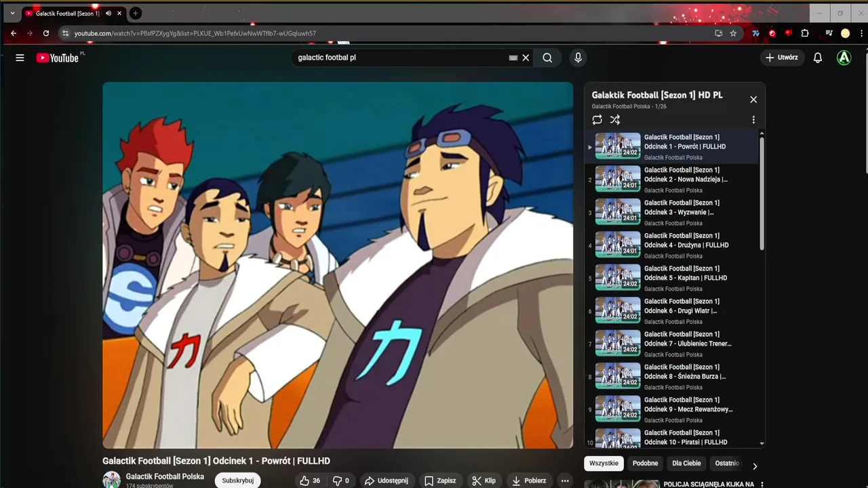
Task: View site information icon beside URL
Action: tap(65, 33)
